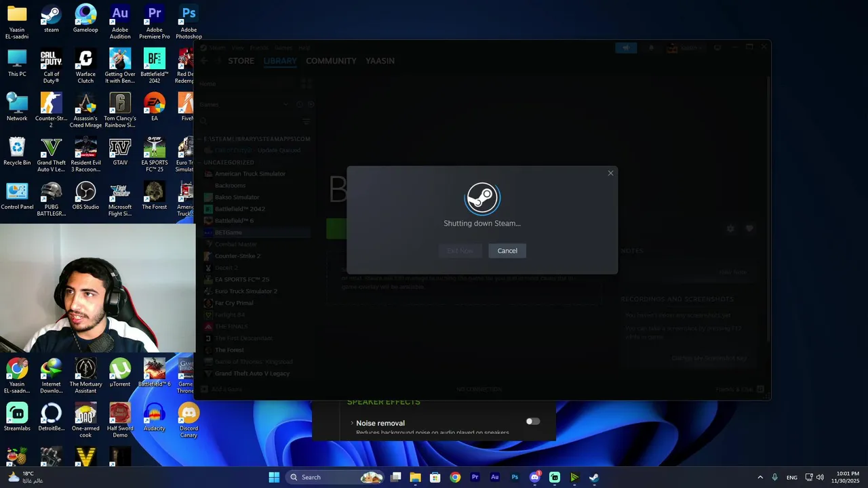The width and height of the screenshot is (868, 488).
Task: Open the Gameloop desktop icon
Action: tap(85, 19)
